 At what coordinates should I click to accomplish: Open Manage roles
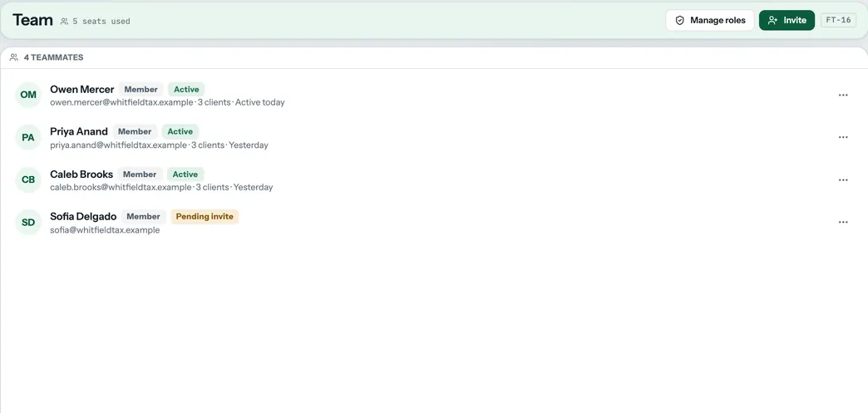click(x=710, y=21)
